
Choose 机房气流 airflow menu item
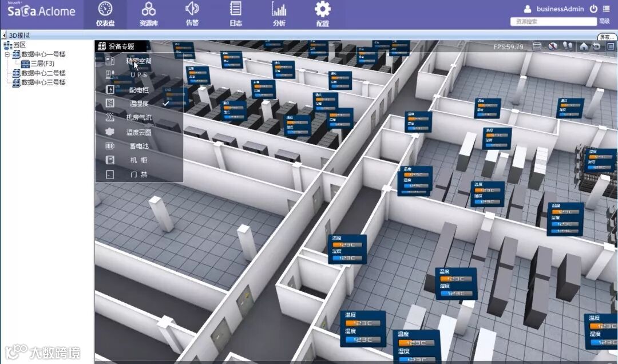tap(138, 117)
